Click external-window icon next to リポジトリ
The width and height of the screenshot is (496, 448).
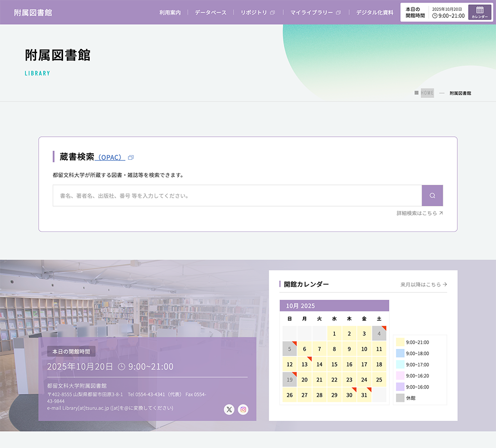272,13
